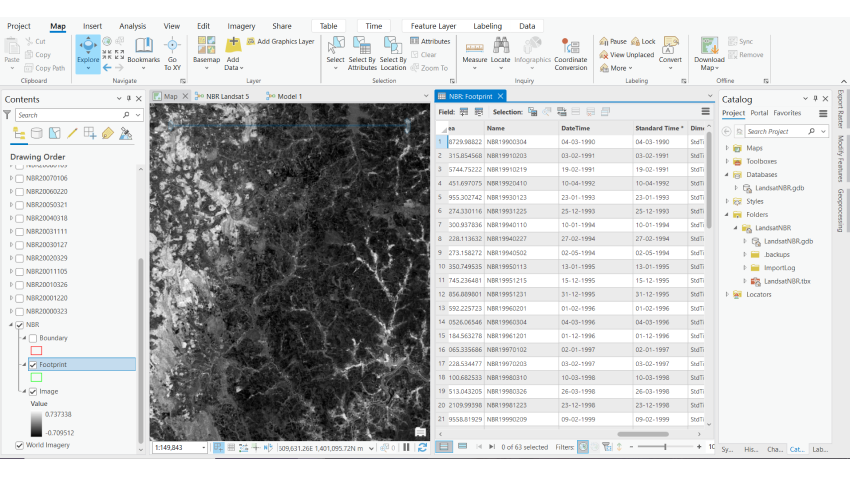The height and width of the screenshot is (479, 850).
Task: Choose the Measure tool
Action: click(474, 54)
